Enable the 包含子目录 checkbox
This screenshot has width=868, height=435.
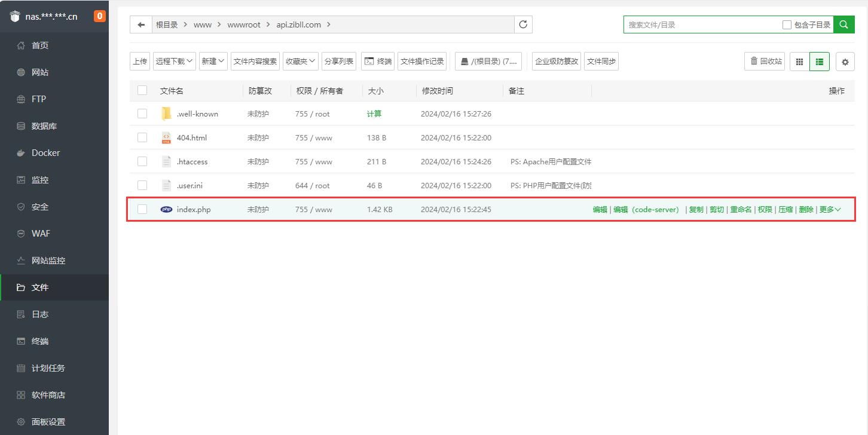[787, 24]
